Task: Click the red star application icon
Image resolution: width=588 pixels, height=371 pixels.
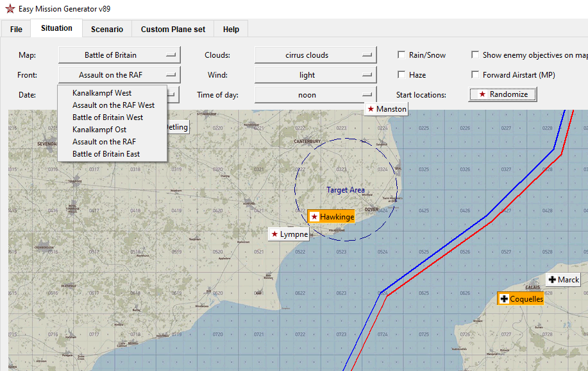Action: point(10,9)
